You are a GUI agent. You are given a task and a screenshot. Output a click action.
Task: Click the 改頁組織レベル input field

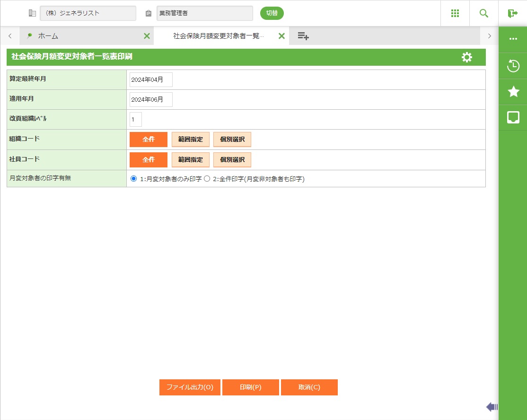click(136, 119)
